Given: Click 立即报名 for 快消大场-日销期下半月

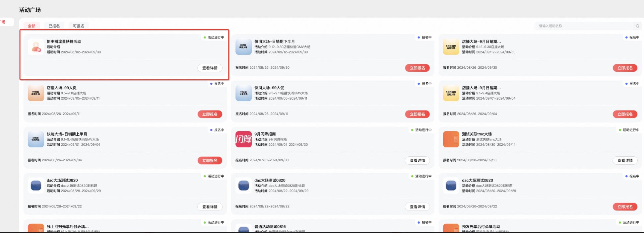Looking at the screenshot, I should tap(417, 68).
